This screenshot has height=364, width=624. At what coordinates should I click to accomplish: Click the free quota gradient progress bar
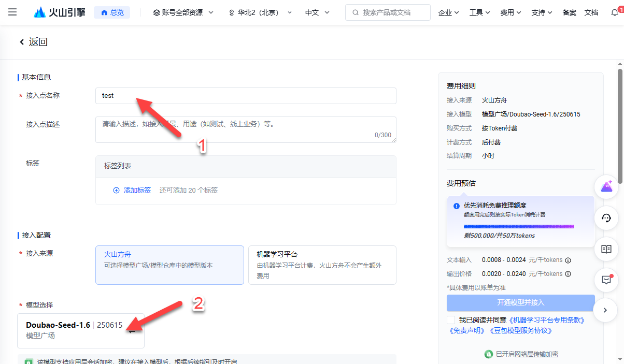pyautogui.click(x=518, y=226)
